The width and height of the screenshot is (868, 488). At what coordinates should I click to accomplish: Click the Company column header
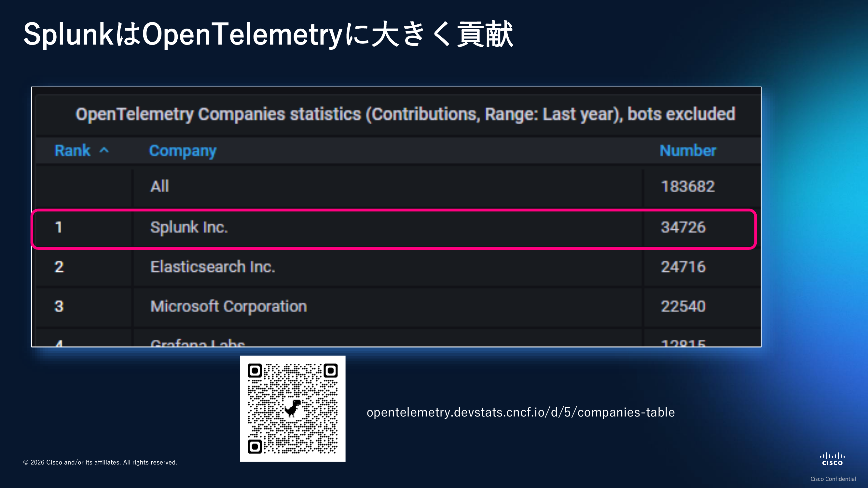(x=183, y=151)
